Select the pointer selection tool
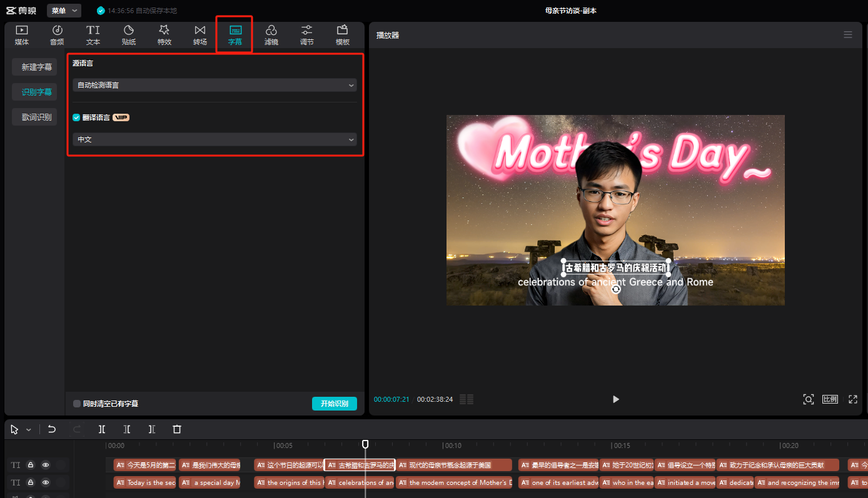Image resolution: width=868 pixels, height=498 pixels. coord(14,429)
